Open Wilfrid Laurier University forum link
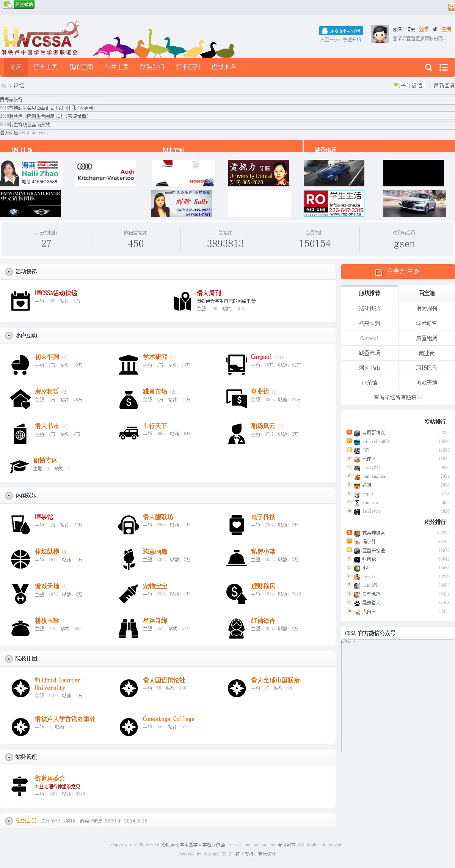 pos(58,684)
